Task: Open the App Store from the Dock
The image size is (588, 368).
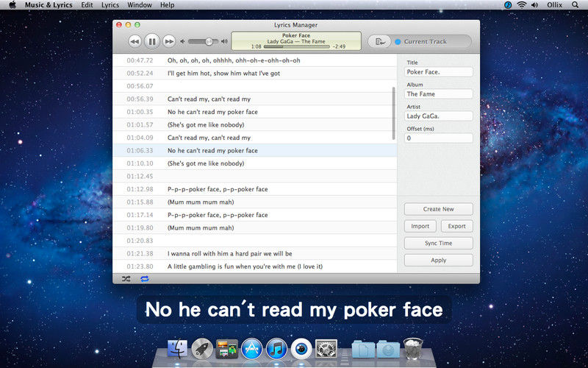Action: coord(251,349)
